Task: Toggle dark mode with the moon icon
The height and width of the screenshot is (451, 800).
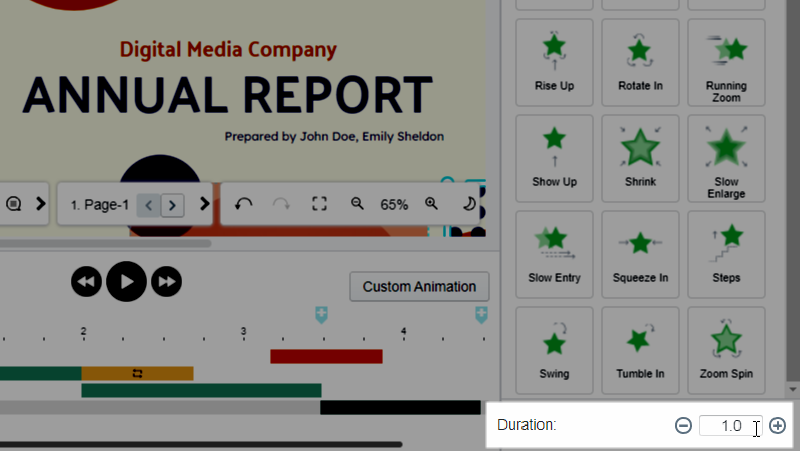Action: 468,204
